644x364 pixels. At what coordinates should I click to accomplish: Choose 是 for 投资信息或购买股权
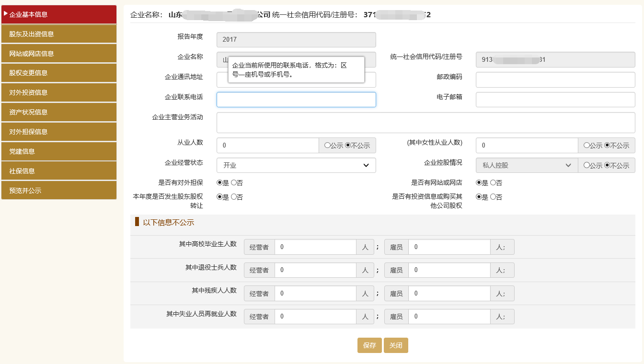point(479,197)
